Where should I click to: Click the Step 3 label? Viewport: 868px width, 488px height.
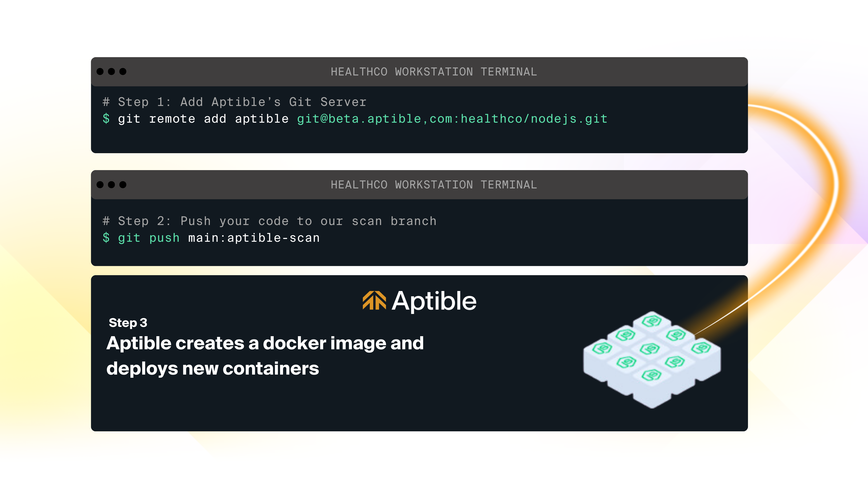pos(128,323)
